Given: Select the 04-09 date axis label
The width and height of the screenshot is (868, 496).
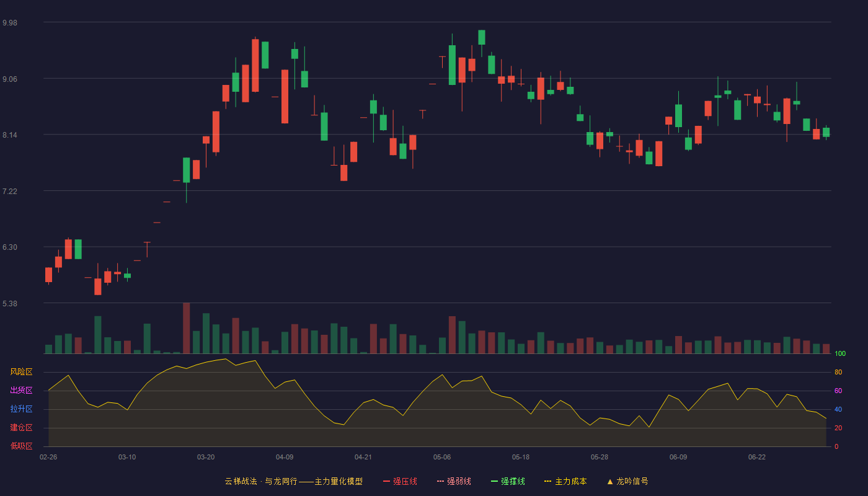Looking at the screenshot, I should (x=285, y=457).
